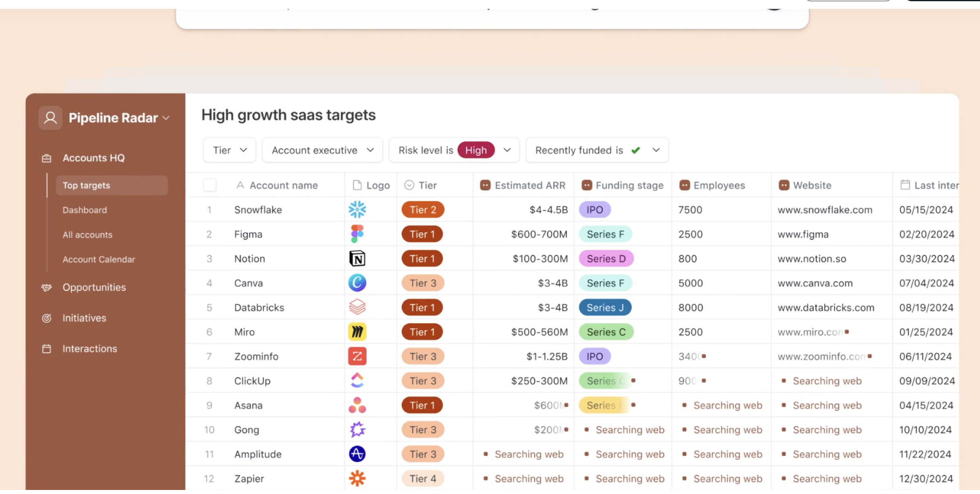The width and height of the screenshot is (980, 494).
Task: Click the Initiatives target icon
Action: (47, 318)
